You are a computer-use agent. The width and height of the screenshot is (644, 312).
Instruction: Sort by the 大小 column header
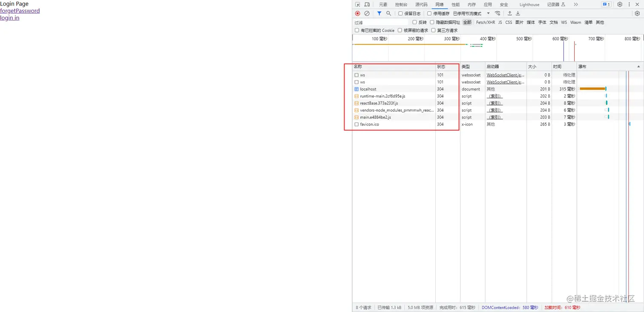pos(539,67)
